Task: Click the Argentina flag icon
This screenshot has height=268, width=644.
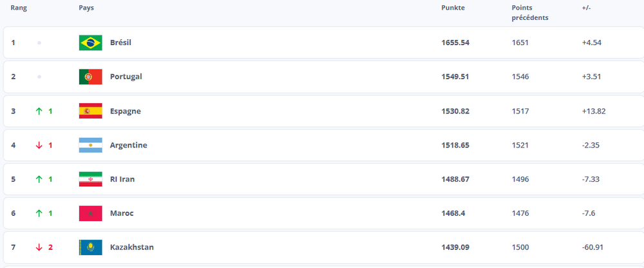Action: click(90, 145)
